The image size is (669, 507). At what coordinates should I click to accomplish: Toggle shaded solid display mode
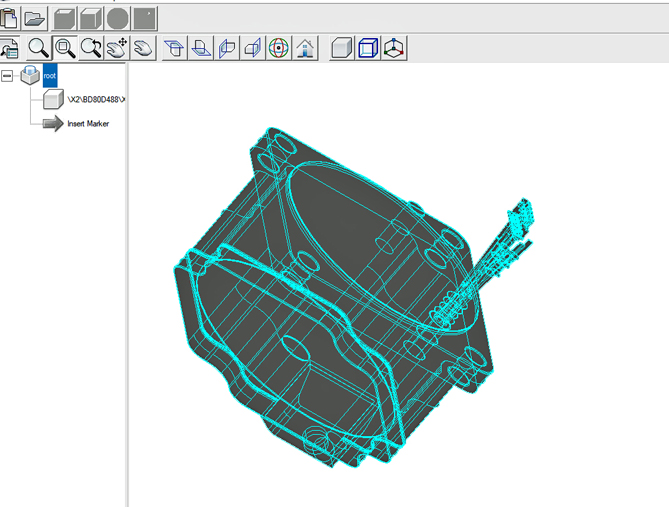(342, 48)
